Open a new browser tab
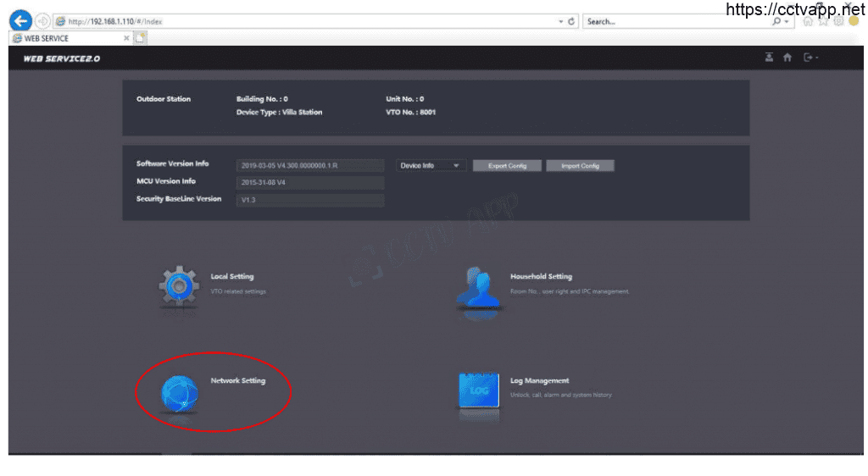The height and width of the screenshot is (476, 868). click(141, 38)
